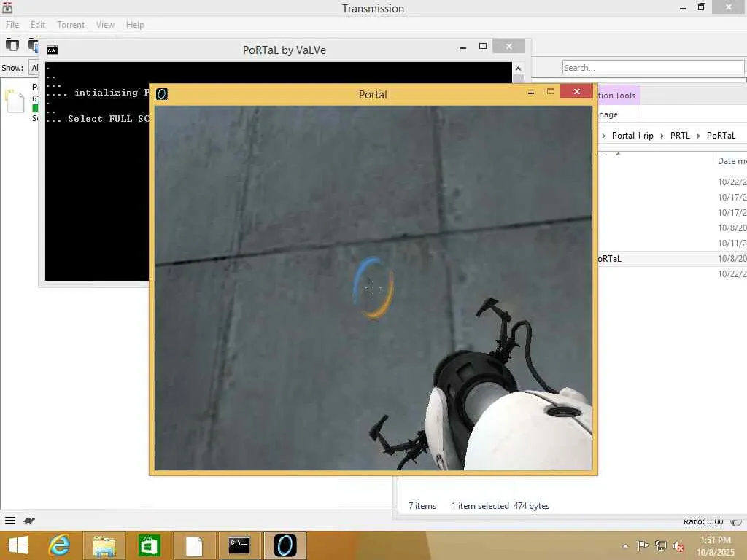The width and height of the screenshot is (747, 560).
Task: Open the File menu in Transmission
Action: [12, 25]
